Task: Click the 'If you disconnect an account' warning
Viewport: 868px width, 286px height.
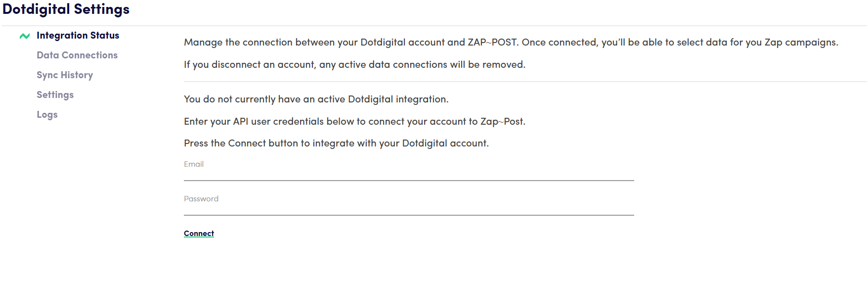Action: point(354,65)
